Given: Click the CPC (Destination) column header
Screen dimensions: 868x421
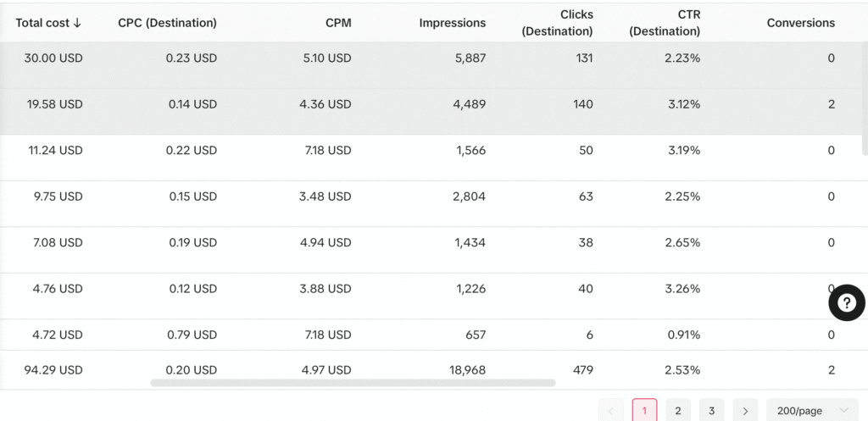Looking at the screenshot, I should click(x=167, y=23).
